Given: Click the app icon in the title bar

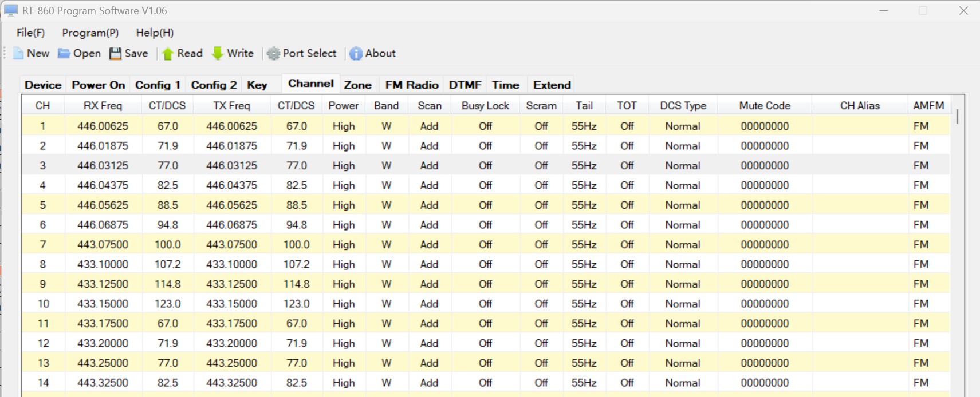Looking at the screenshot, I should (x=11, y=11).
